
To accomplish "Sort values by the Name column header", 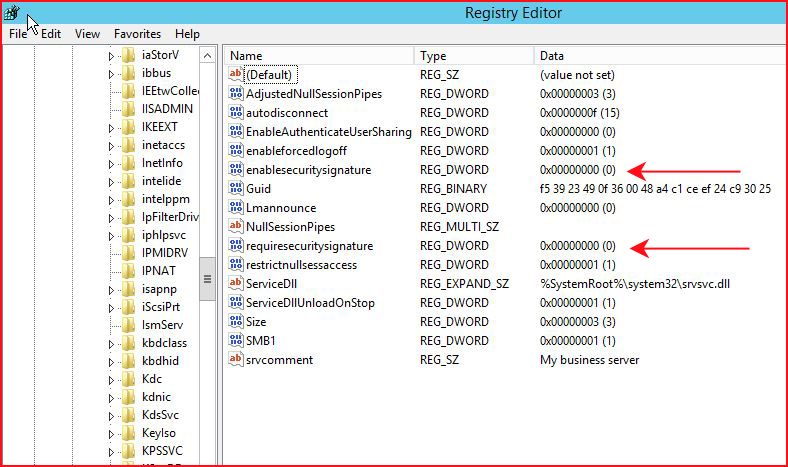I will point(320,55).
